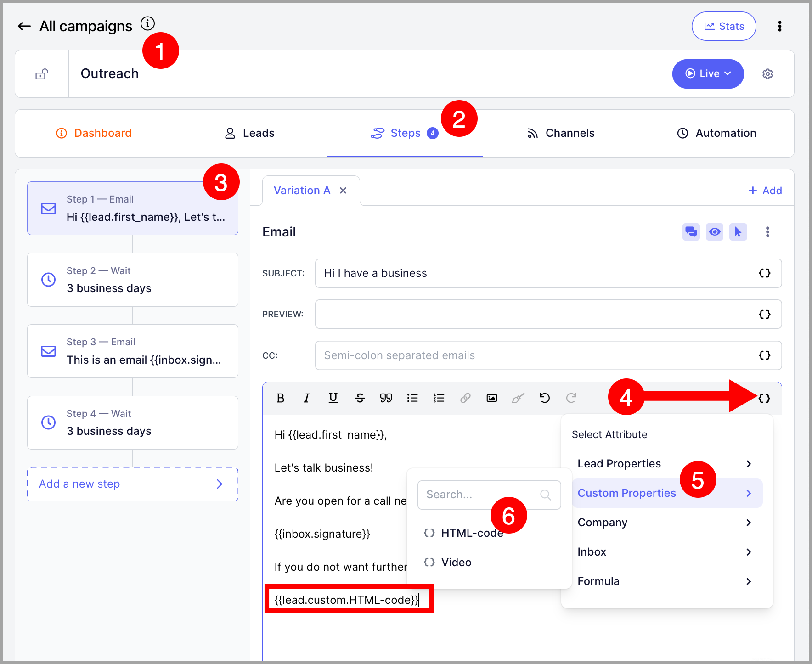Open campaign Stats
This screenshot has height=664, width=812.
coord(724,26)
